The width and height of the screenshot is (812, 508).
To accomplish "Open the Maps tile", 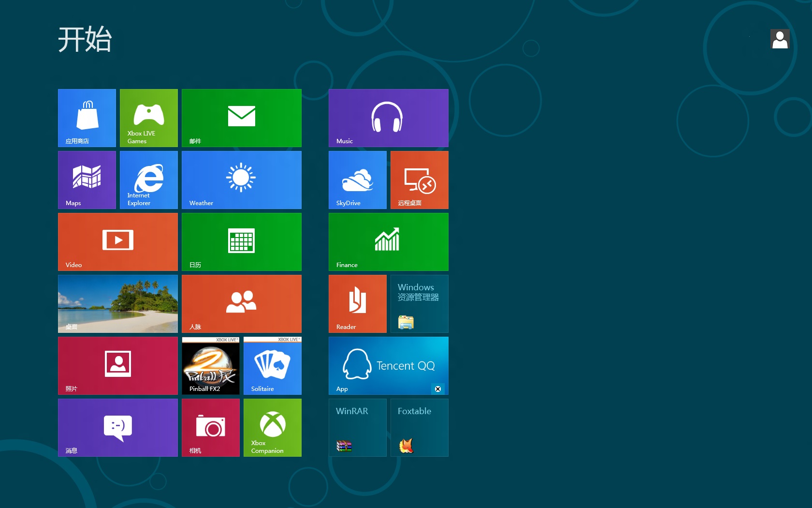I will tap(87, 180).
